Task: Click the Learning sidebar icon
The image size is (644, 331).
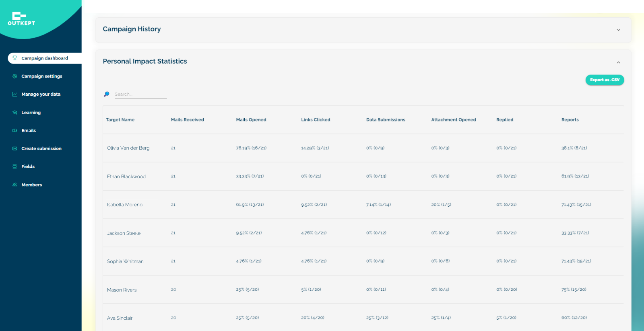Action: coord(15,113)
